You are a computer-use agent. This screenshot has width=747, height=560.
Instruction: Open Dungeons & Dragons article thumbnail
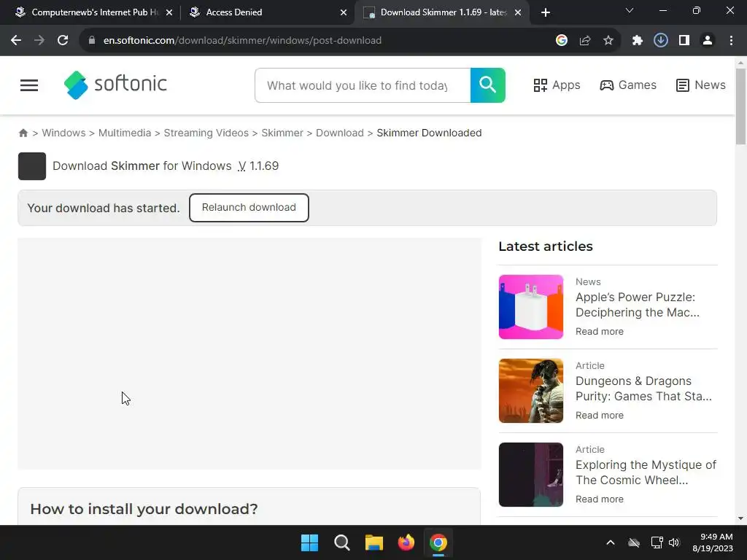pyautogui.click(x=531, y=391)
